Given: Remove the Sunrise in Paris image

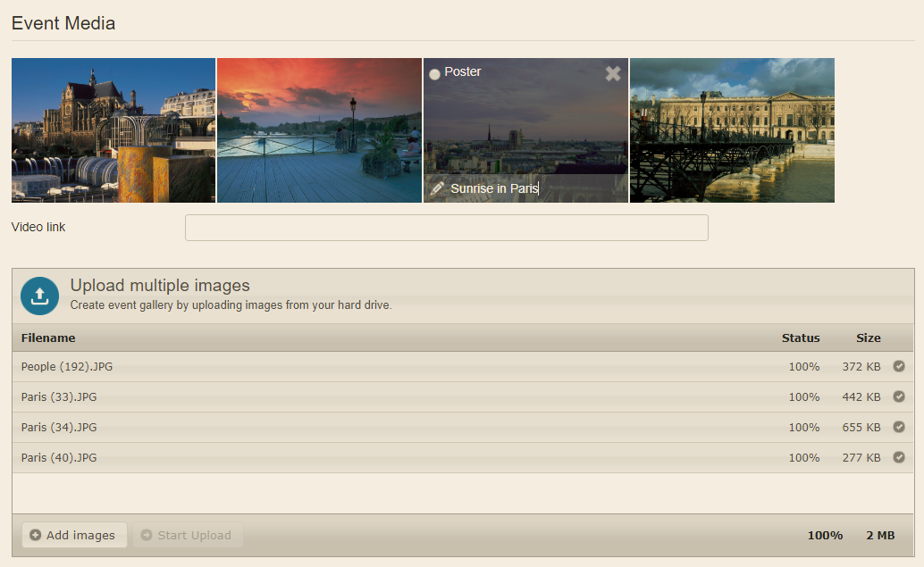Looking at the screenshot, I should [x=613, y=73].
